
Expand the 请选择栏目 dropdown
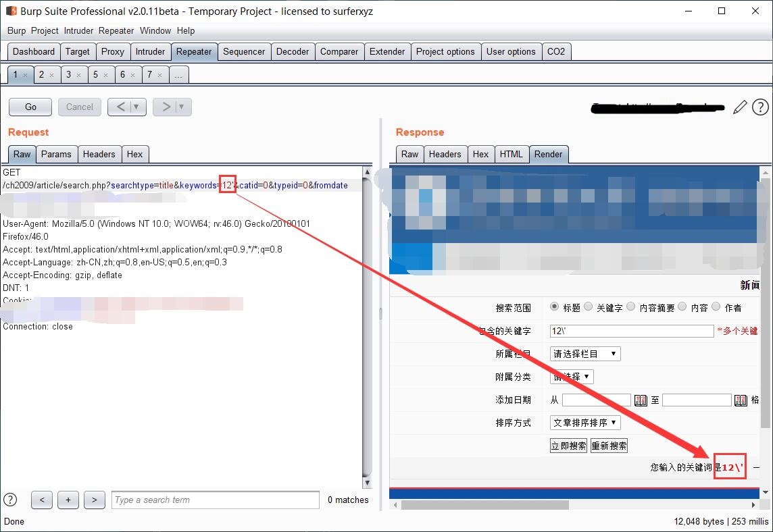585,354
